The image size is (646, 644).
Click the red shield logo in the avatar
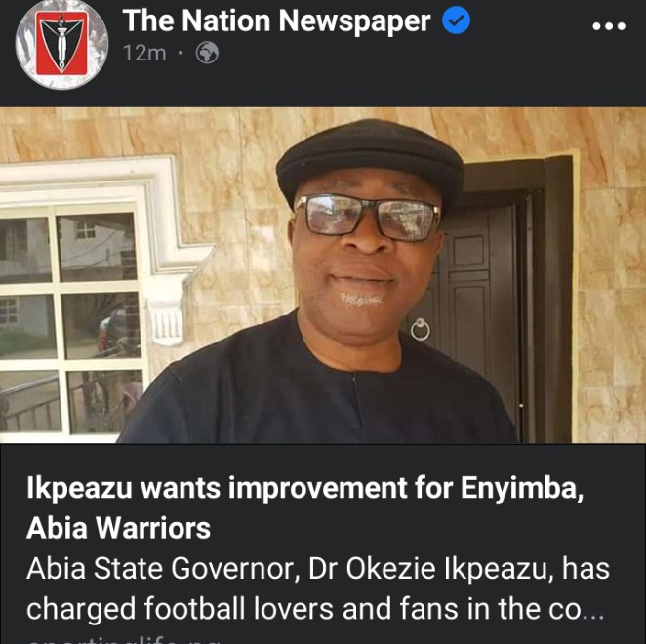point(61,43)
